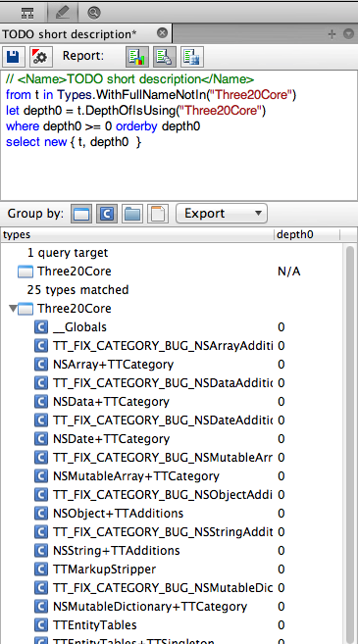Select TT_FIX_CATEGORY_BUG_NSStringAdditions row
The width and height of the screenshot is (358, 644).
click(x=173, y=532)
